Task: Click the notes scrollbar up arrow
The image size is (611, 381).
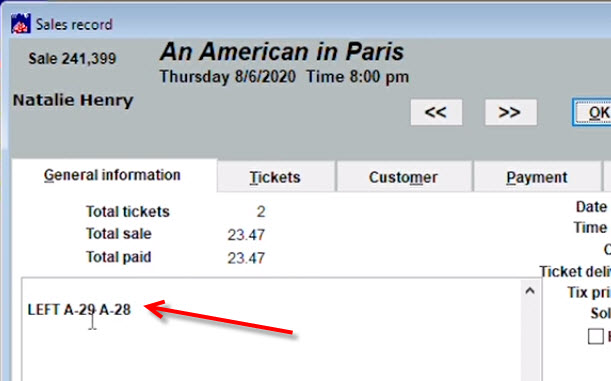Action: tap(530, 291)
